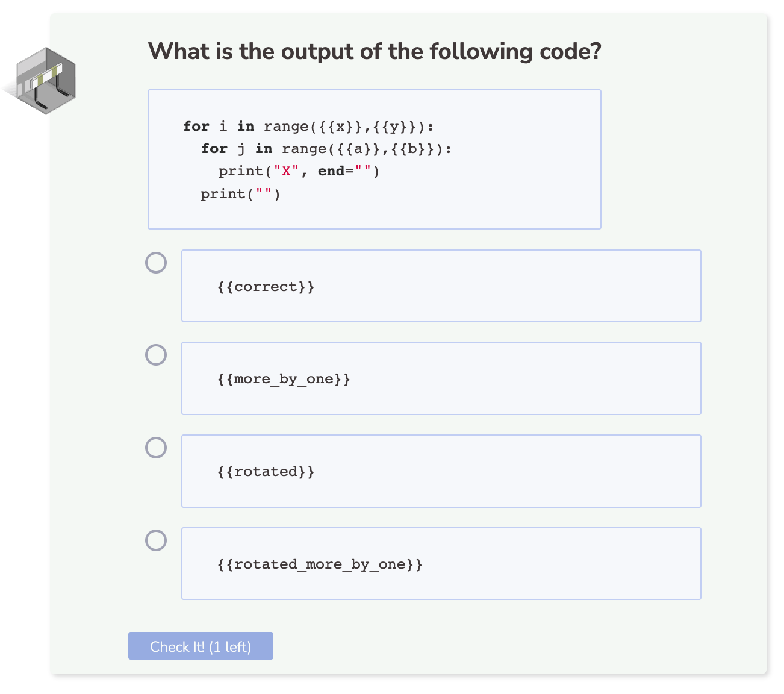Click the {{a}} placeholder in the code
The width and height of the screenshot is (784, 694).
[x=358, y=149]
